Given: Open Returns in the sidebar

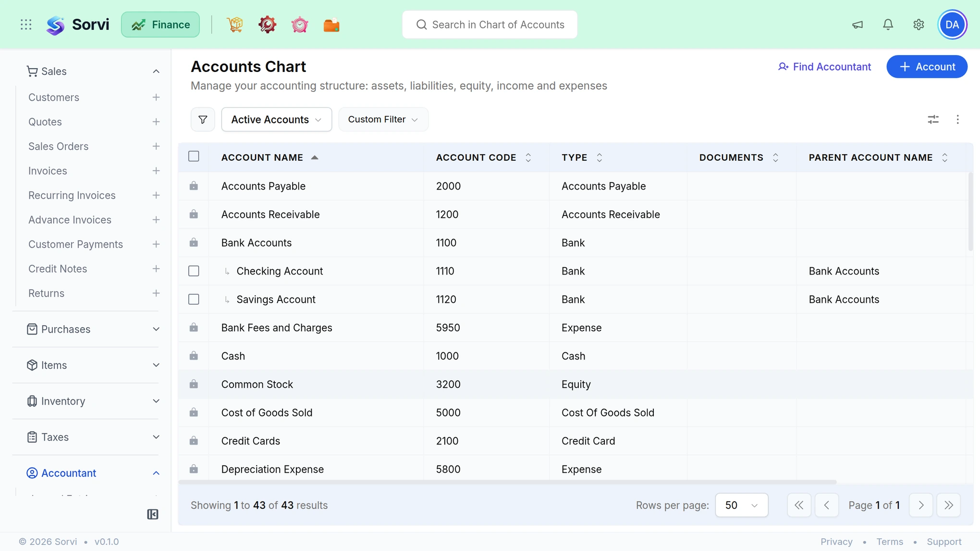Looking at the screenshot, I should click(x=46, y=293).
